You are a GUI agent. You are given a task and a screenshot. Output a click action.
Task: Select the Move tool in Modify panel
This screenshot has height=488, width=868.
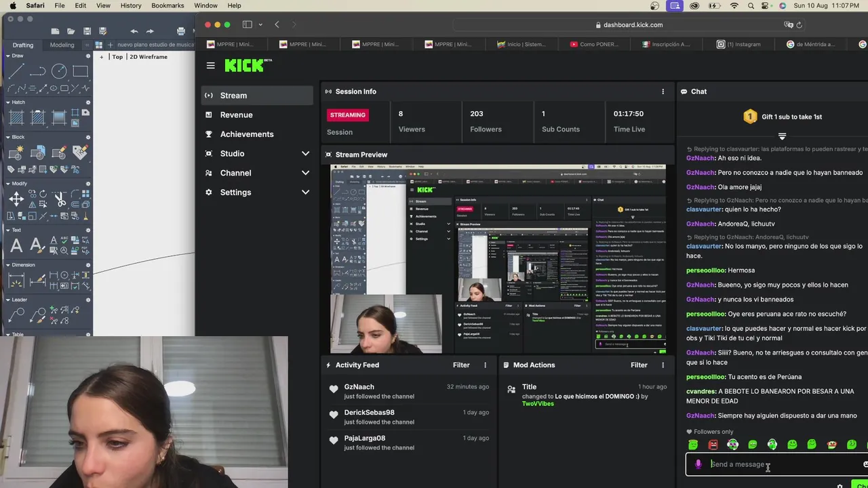click(16, 199)
